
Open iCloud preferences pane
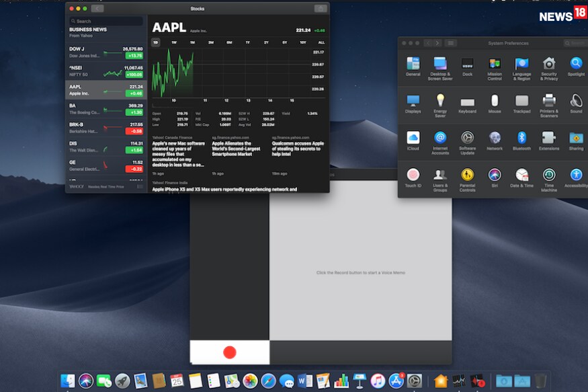tap(413, 141)
